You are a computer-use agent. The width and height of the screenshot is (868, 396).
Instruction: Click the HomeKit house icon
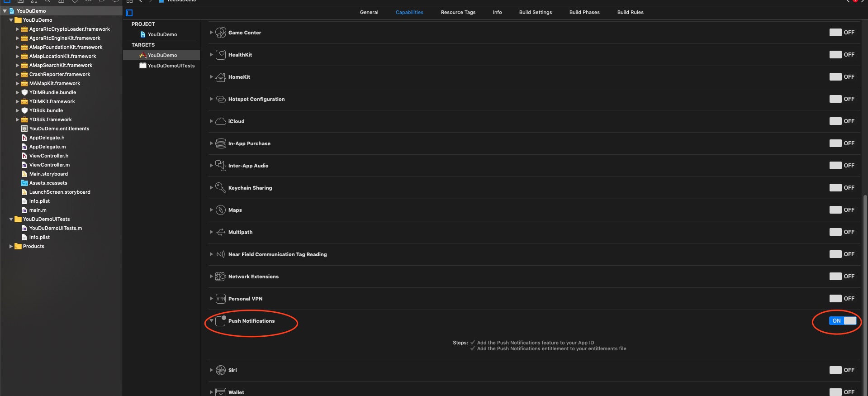[x=221, y=77]
